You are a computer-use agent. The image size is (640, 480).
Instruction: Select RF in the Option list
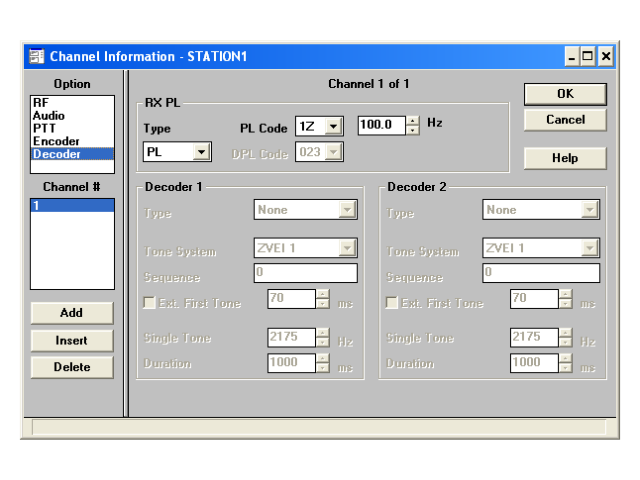[41, 103]
